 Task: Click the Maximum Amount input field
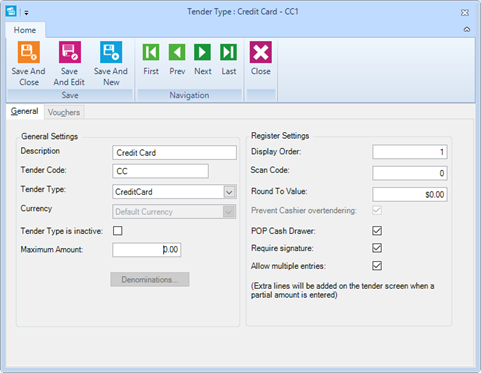(147, 250)
